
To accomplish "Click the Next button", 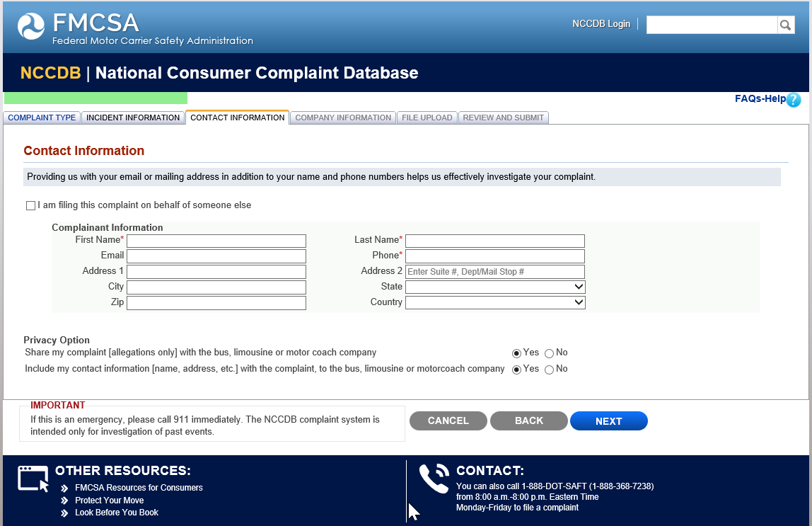I will [609, 421].
